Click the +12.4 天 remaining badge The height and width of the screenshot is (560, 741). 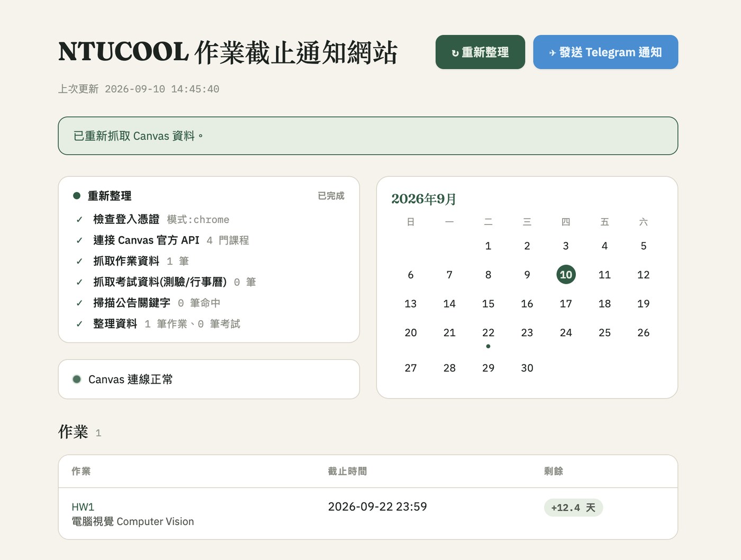pos(573,508)
